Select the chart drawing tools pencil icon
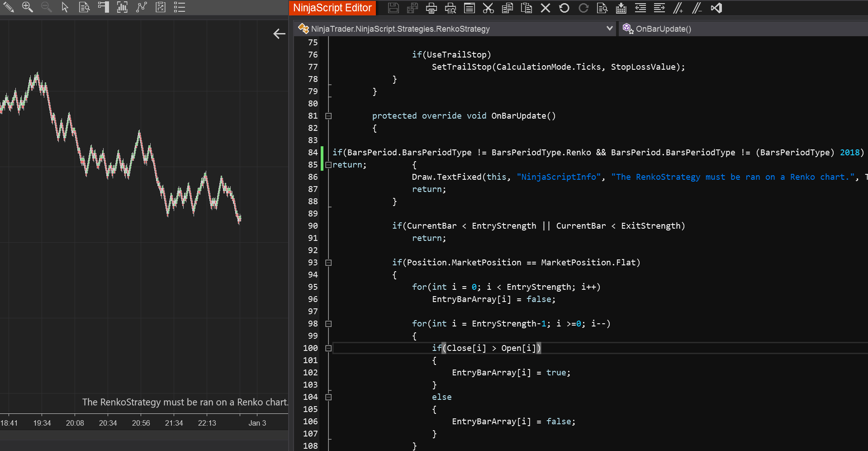868x451 pixels. pyautogui.click(x=9, y=7)
